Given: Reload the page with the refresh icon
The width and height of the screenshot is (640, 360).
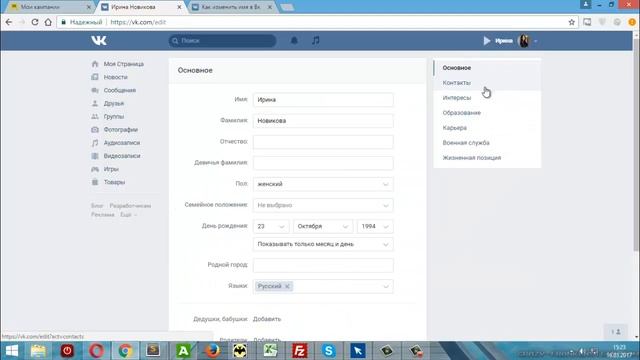Looking at the screenshot, I should pyautogui.click(x=35, y=22).
